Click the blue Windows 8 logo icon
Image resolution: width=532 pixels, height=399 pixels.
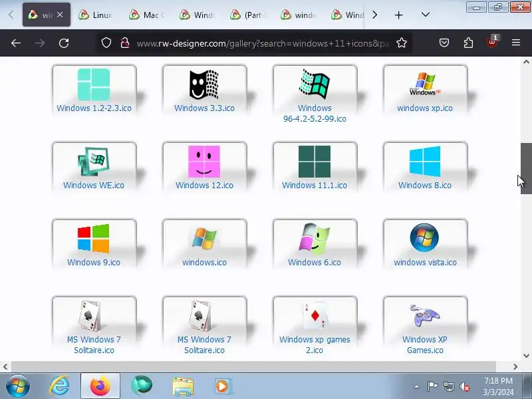[425, 162]
